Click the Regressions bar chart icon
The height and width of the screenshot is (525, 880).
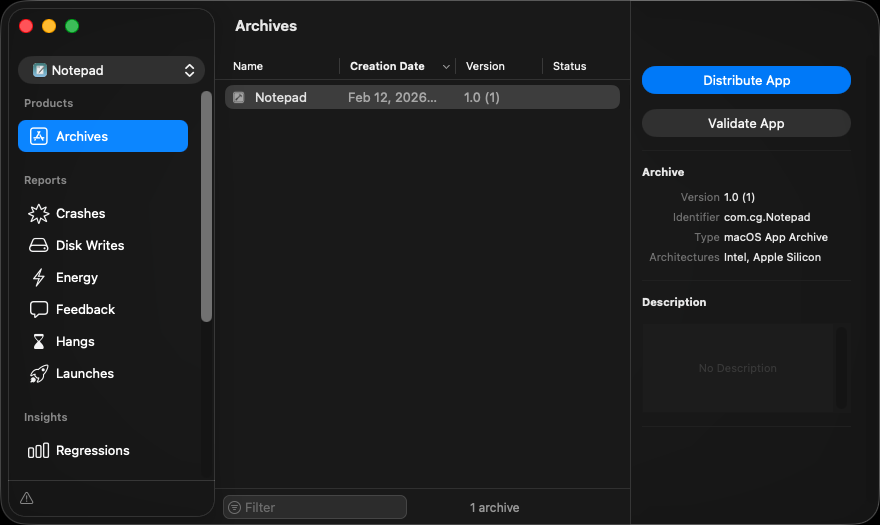(x=39, y=450)
